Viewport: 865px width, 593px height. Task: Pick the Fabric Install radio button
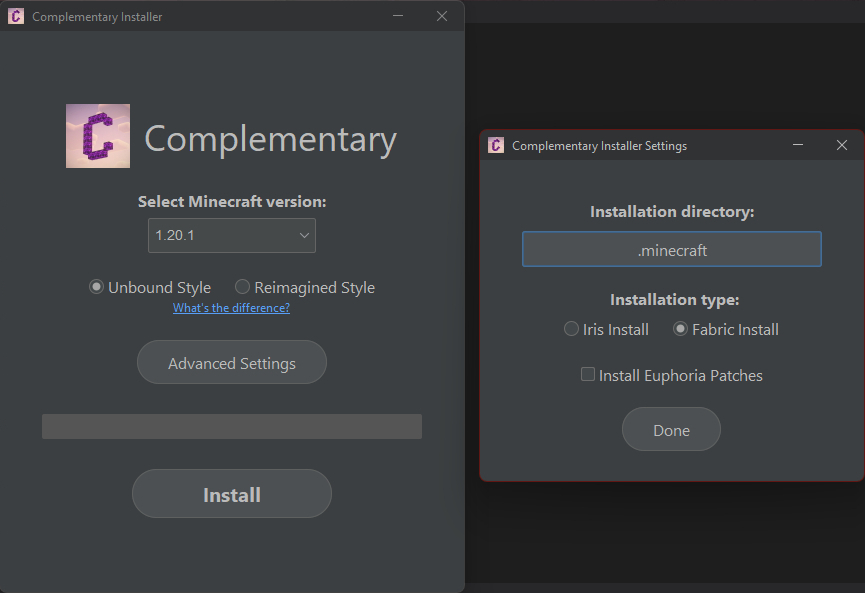[681, 329]
